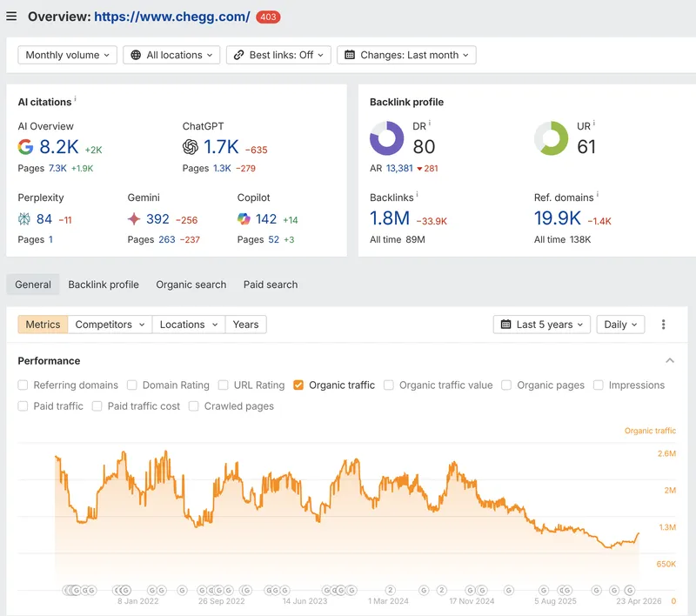Collapse the Performance section chevron
Image resolution: width=696 pixels, height=616 pixels.
click(670, 360)
